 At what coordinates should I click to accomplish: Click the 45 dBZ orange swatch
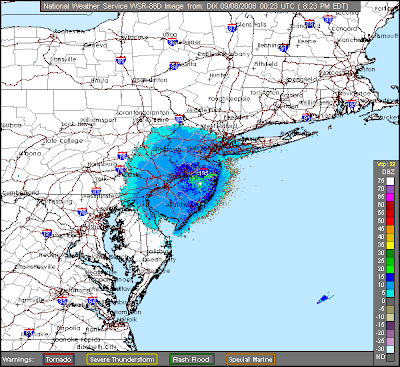(x=390, y=229)
